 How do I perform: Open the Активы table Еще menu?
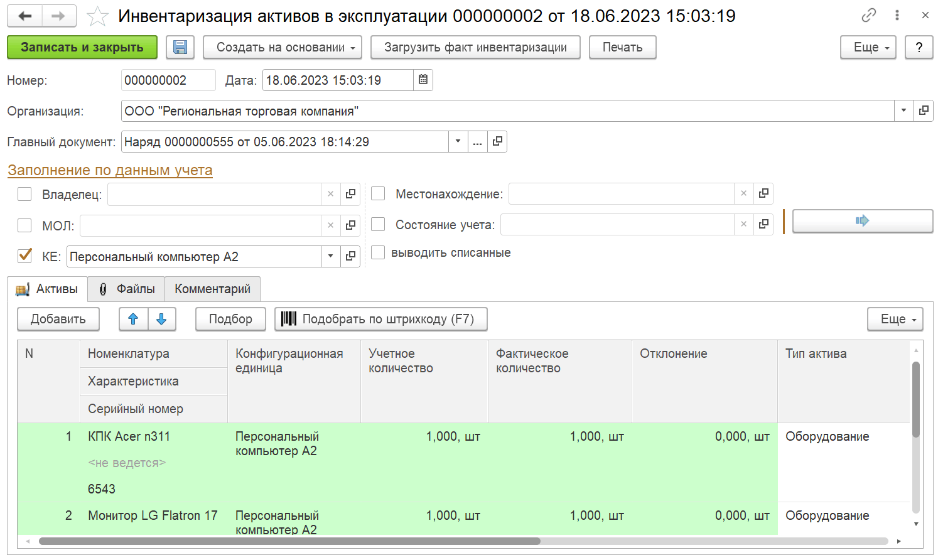pyautogui.click(x=895, y=319)
